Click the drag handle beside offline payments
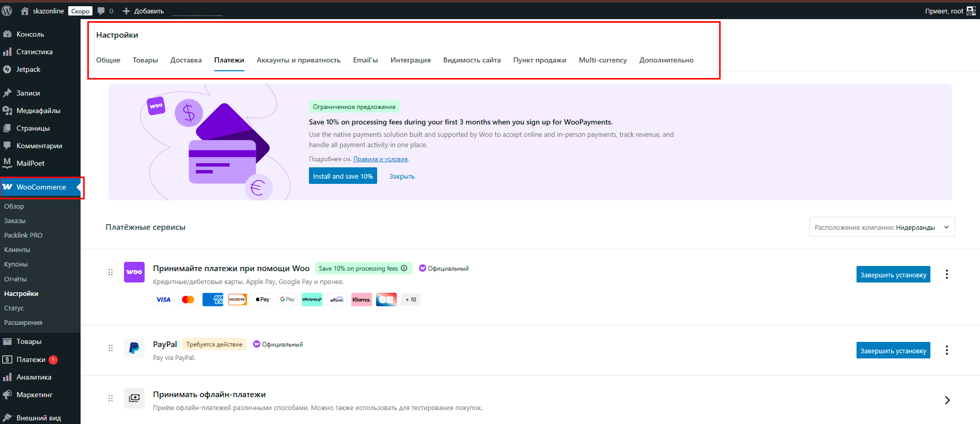 [x=111, y=398]
